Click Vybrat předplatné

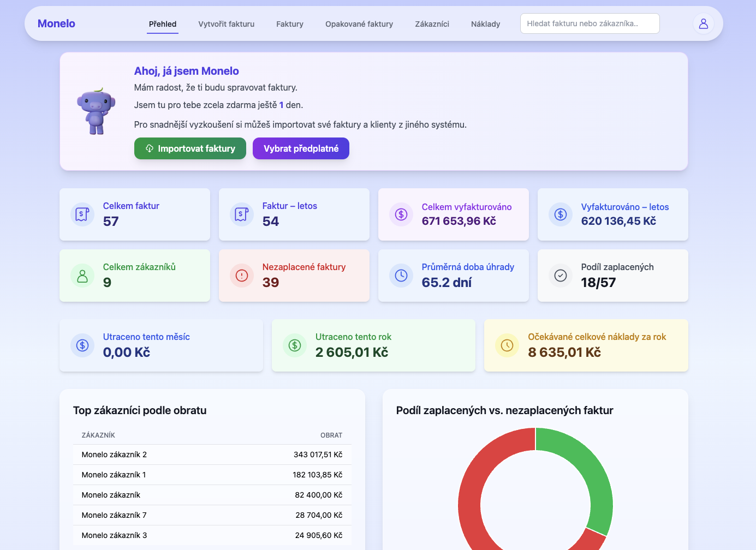(301, 148)
